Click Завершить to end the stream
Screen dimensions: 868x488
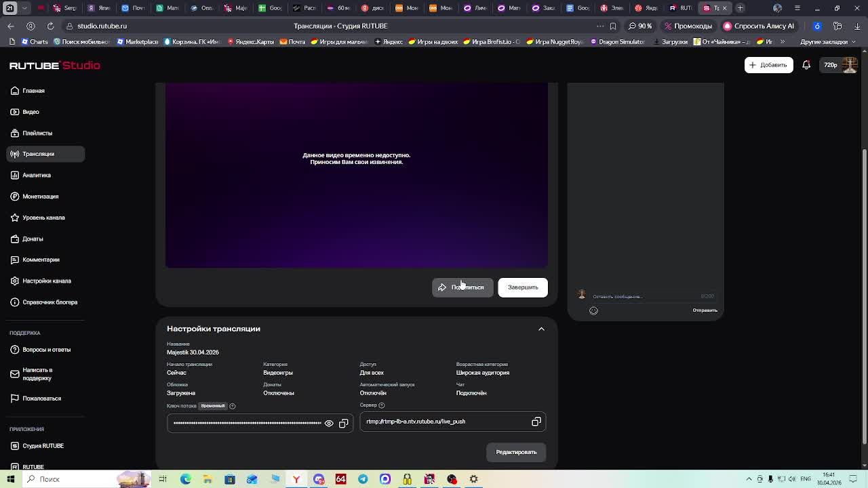point(523,287)
